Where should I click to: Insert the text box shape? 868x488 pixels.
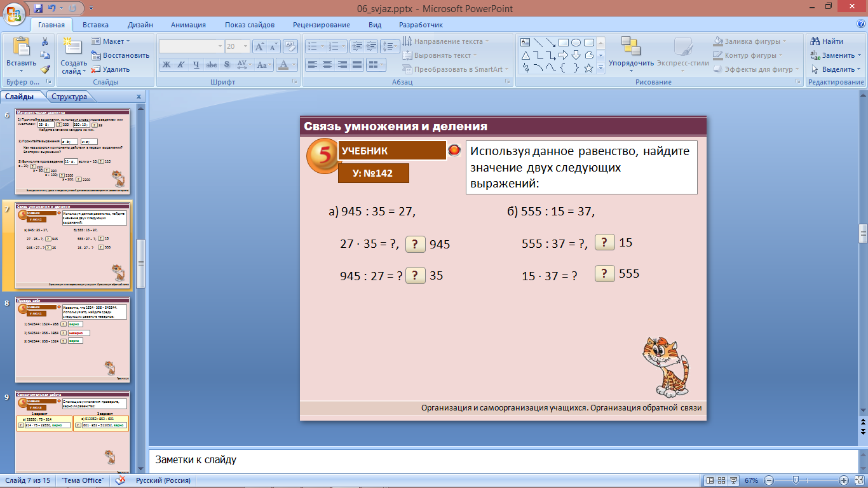click(x=526, y=43)
